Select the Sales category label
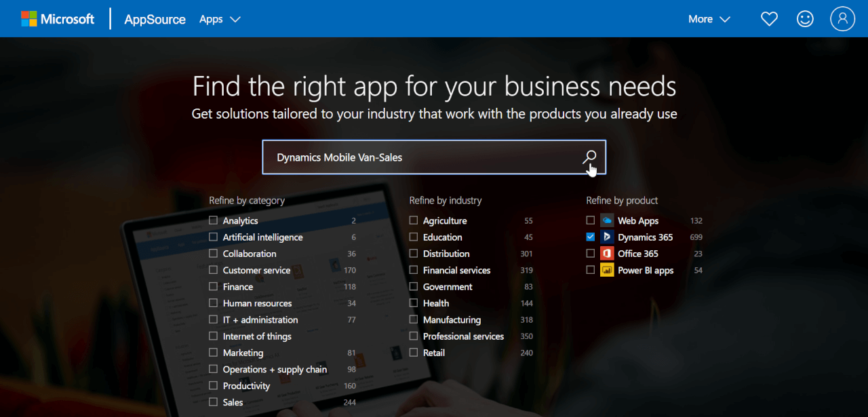868x417 pixels. pyautogui.click(x=233, y=402)
